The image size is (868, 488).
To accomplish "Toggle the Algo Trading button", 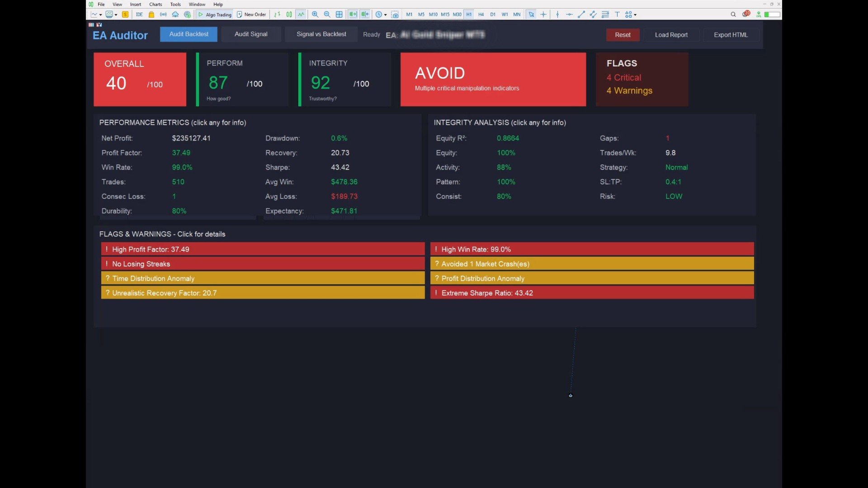I will (x=215, y=14).
